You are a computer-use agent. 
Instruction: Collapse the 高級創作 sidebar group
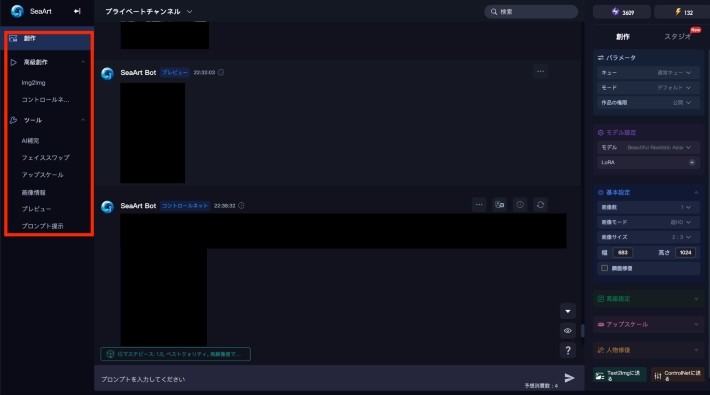83,62
